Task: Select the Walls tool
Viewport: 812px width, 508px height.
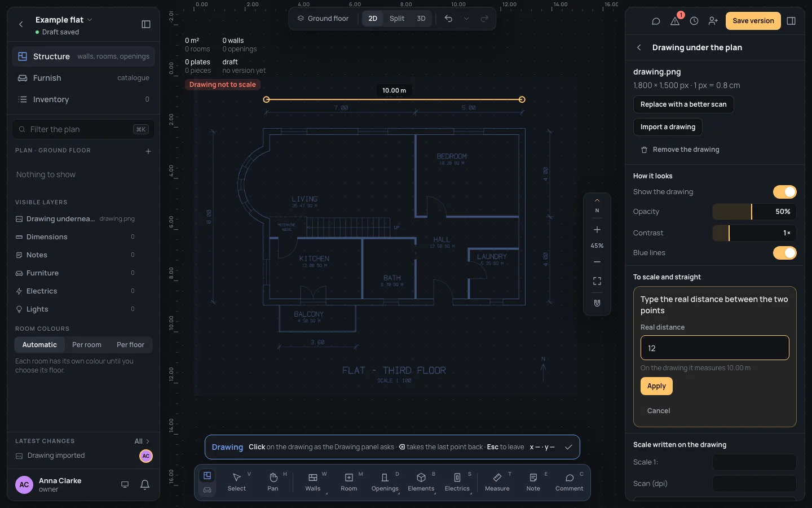Action: coord(313,483)
